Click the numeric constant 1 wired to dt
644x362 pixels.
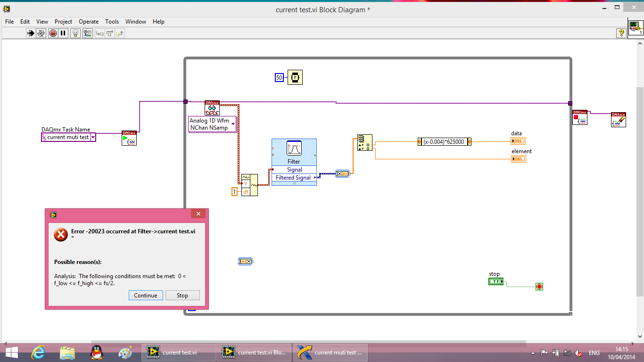(x=235, y=191)
